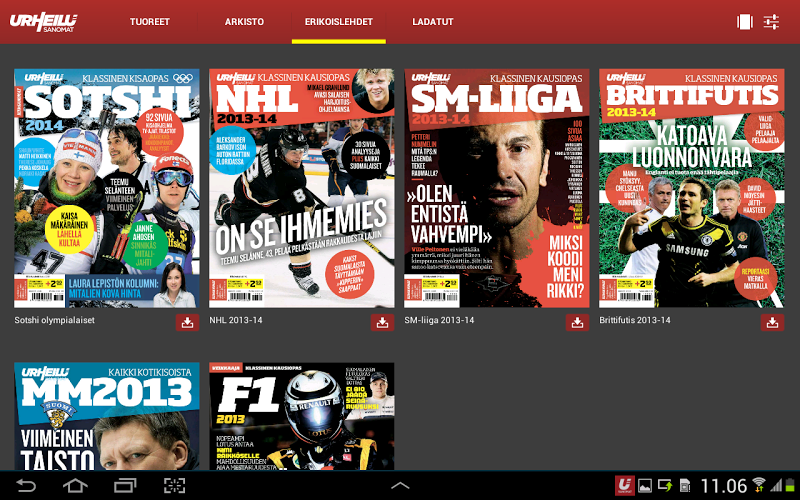Image resolution: width=800 pixels, height=500 pixels.
Task: Tap the clock showing 11.06
Action: pyautogui.click(x=723, y=486)
